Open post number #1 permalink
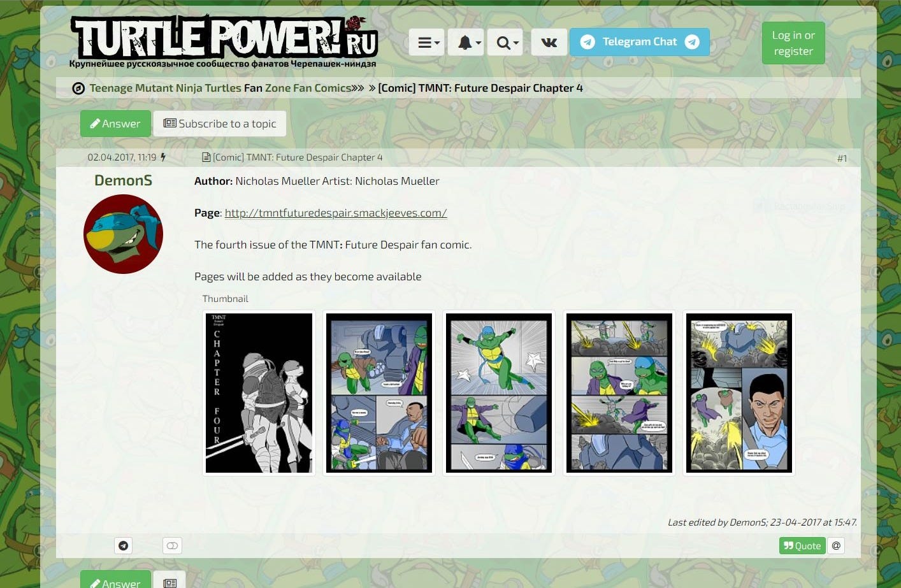Viewport: 901px width, 588px height. pyautogui.click(x=842, y=158)
